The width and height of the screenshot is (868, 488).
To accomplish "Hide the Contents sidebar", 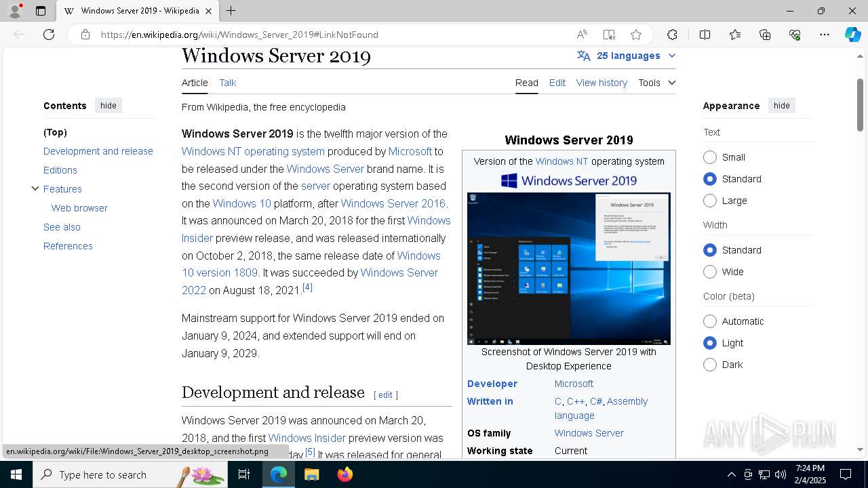I will click(108, 106).
